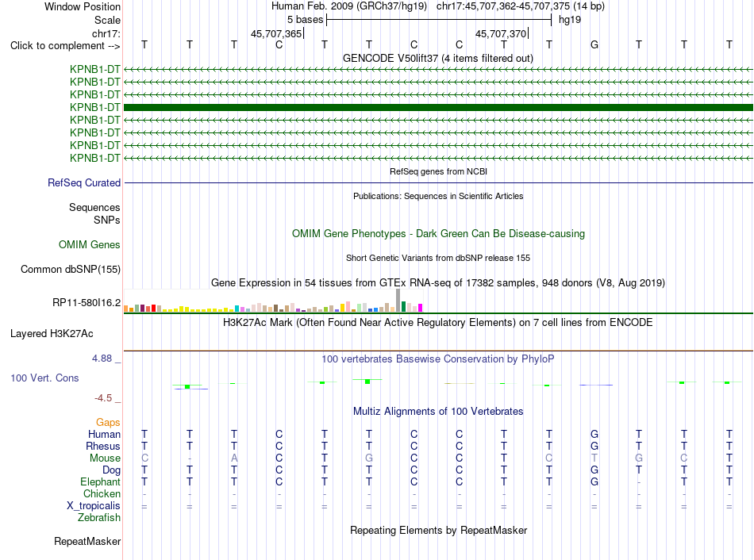
Task: Click the '5 bases' scale text
Action: click(x=305, y=20)
